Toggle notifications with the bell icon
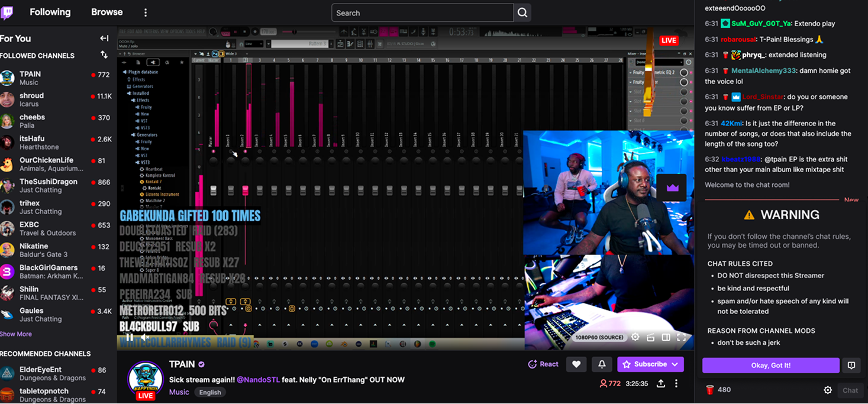868x404 pixels. (602, 364)
